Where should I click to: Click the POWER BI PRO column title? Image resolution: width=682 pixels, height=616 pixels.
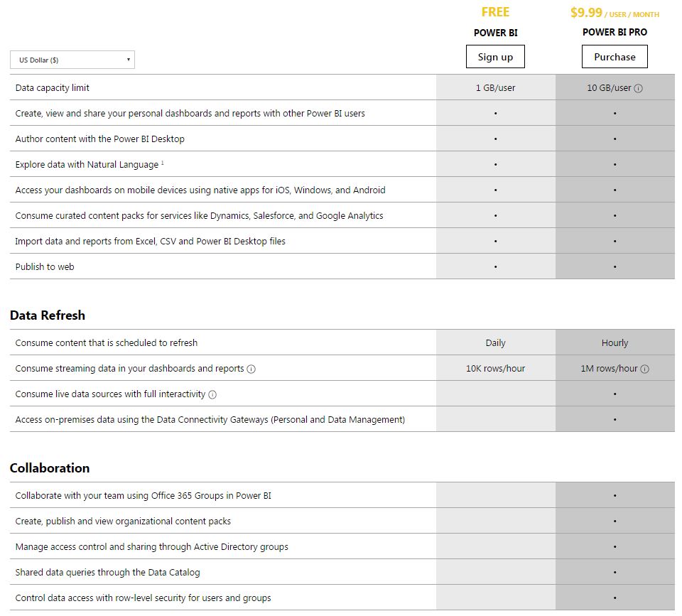click(x=615, y=32)
